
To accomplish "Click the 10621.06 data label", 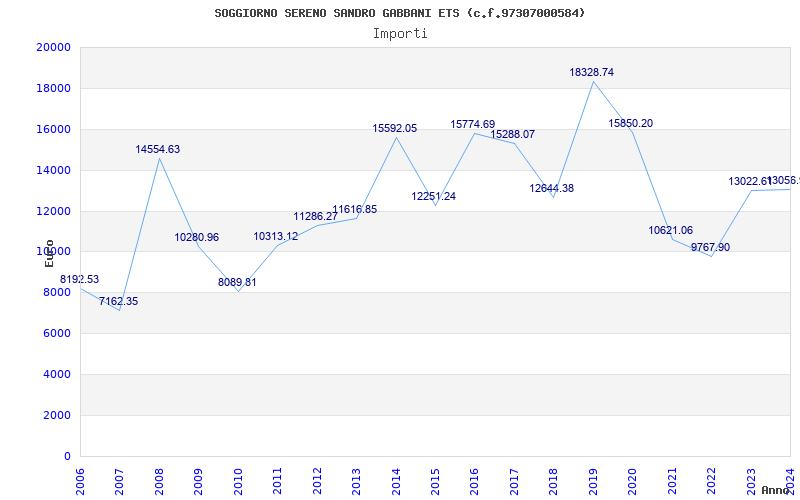I will click(x=670, y=231).
